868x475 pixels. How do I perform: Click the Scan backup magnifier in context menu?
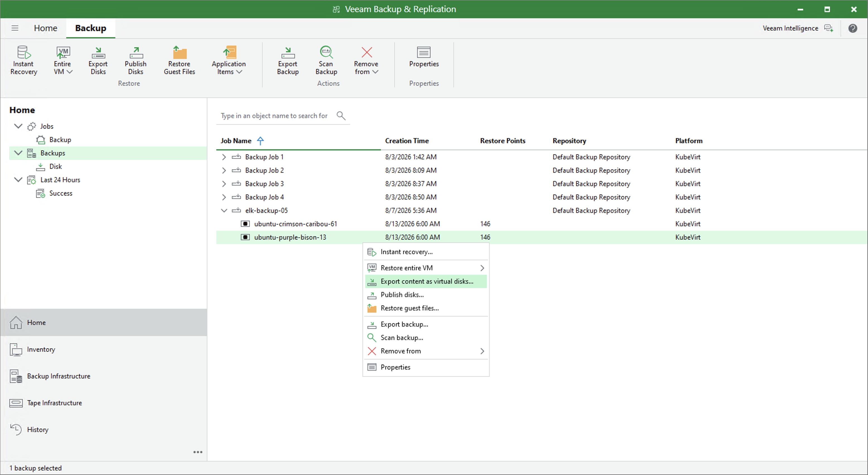372,337
